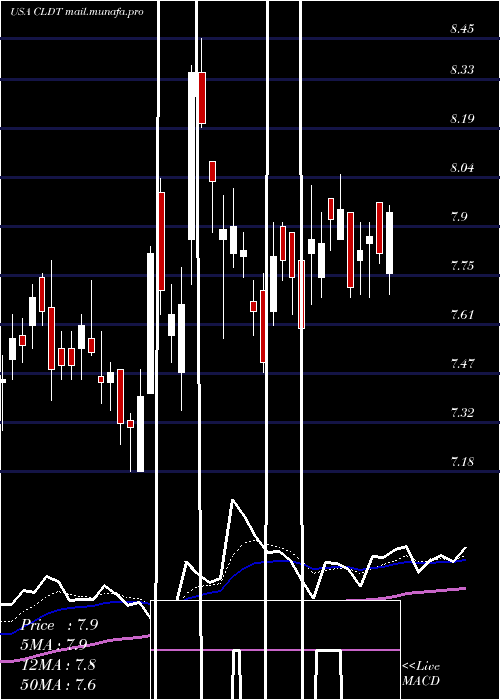
Task: Click the red candle beside the 8.33 peak candle
Action: point(202,98)
